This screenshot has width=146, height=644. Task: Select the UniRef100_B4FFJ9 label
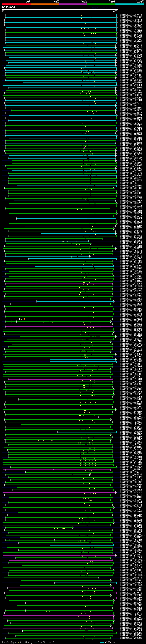pyautogui.click(x=131, y=208)
